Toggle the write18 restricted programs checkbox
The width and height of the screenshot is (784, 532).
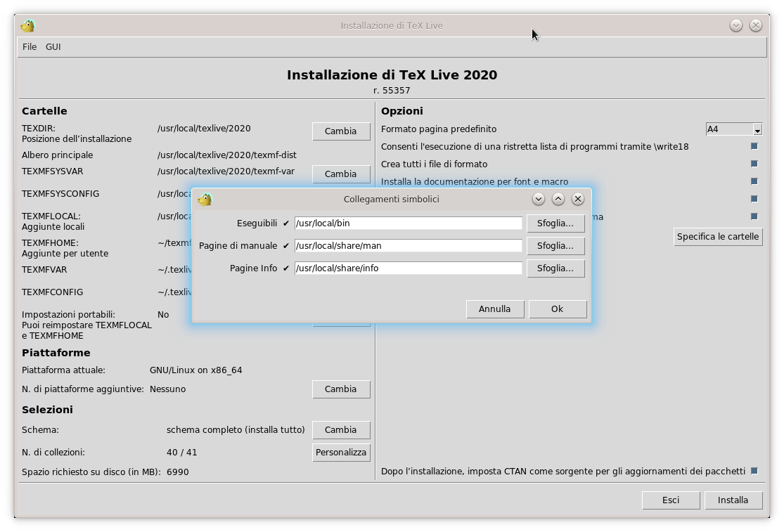click(754, 146)
